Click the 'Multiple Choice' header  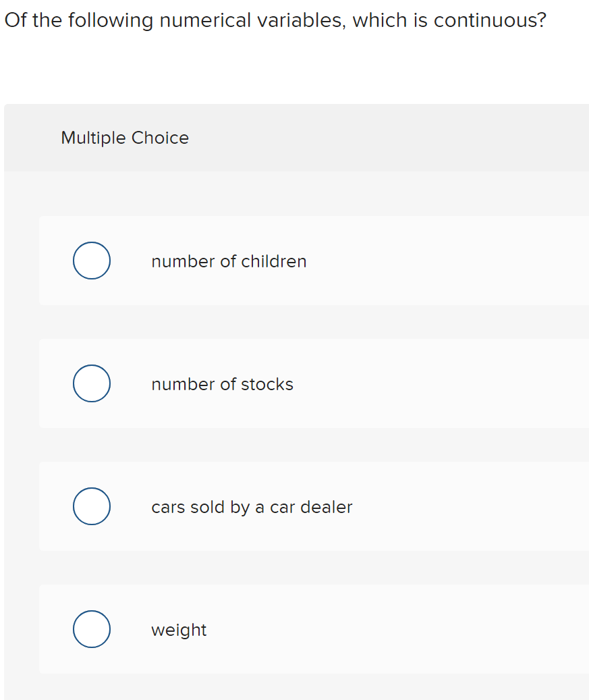pyautogui.click(x=125, y=138)
